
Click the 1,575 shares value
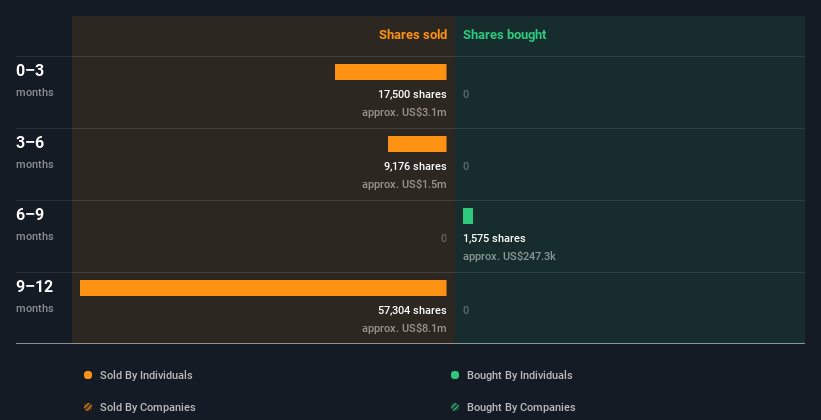(x=494, y=238)
